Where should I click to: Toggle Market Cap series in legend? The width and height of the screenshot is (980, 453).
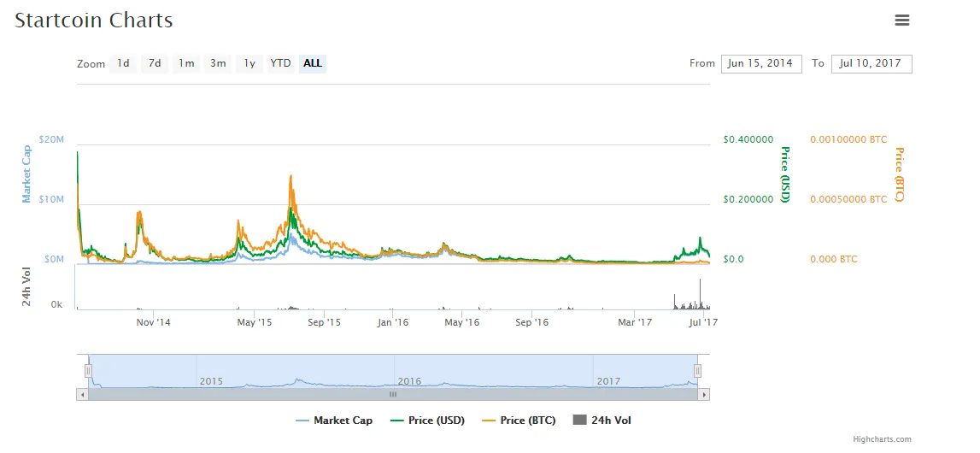pos(334,421)
